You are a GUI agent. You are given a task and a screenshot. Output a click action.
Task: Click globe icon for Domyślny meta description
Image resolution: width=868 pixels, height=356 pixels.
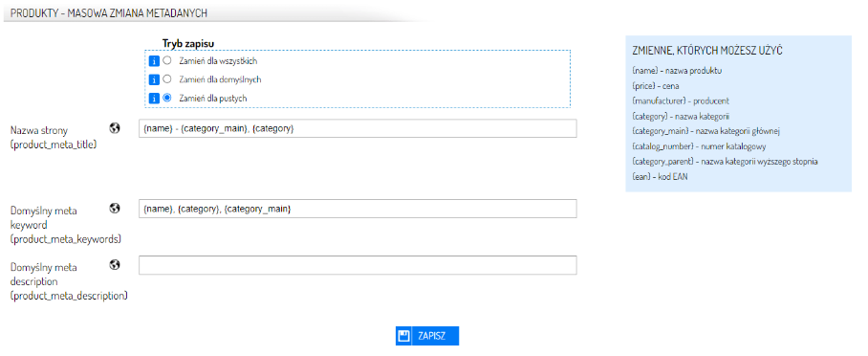click(115, 264)
